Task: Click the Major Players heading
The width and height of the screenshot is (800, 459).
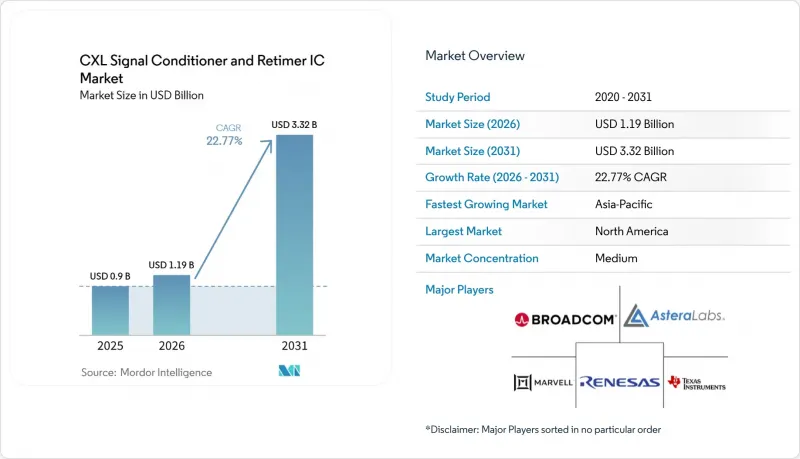Action: (x=459, y=290)
